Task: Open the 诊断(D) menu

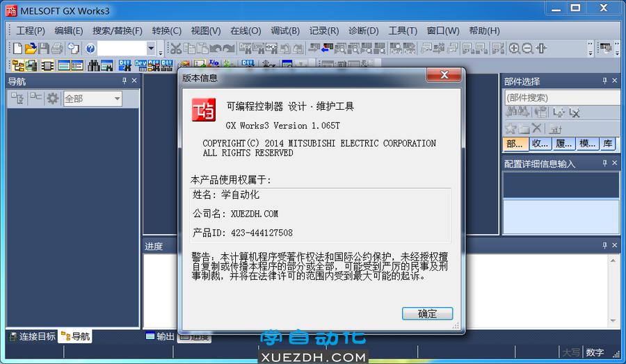Action: (363, 31)
